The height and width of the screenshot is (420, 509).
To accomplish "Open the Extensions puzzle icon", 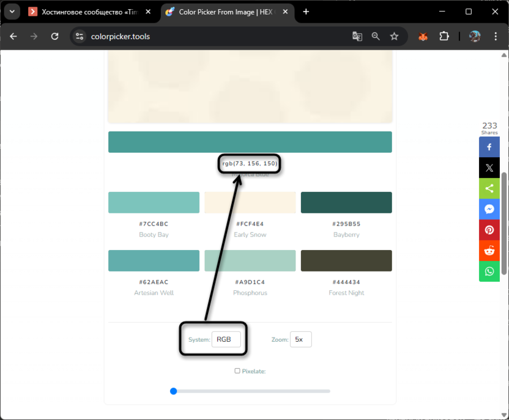I will (444, 36).
